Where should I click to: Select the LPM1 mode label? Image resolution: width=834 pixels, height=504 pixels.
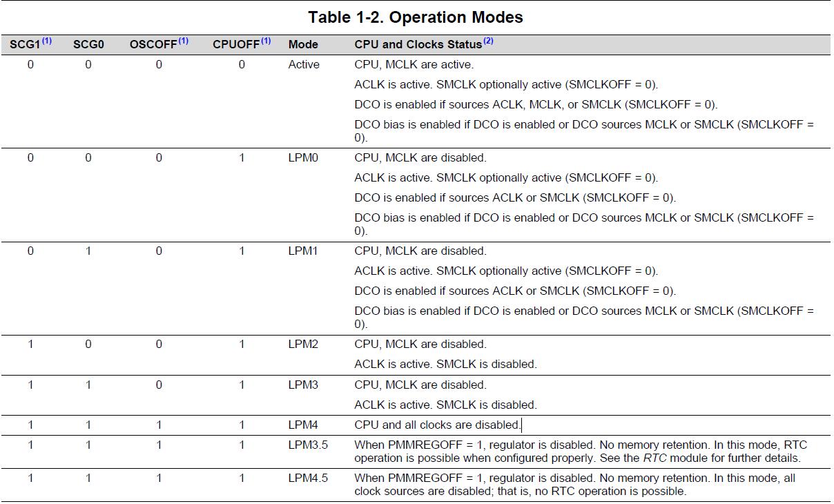click(303, 251)
